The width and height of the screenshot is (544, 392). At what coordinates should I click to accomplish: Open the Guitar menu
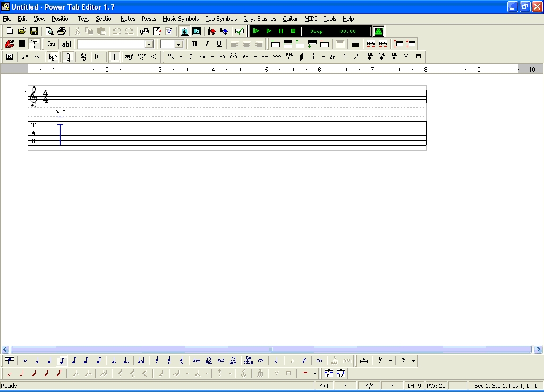(x=291, y=19)
